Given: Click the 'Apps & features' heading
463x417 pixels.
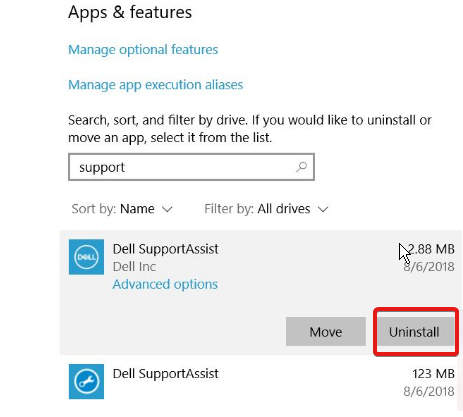Looking at the screenshot, I should coord(130,13).
